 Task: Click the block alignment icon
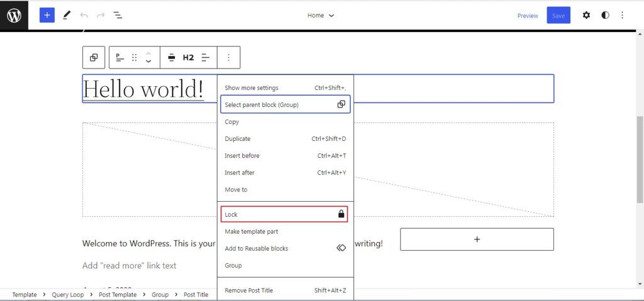(x=171, y=57)
